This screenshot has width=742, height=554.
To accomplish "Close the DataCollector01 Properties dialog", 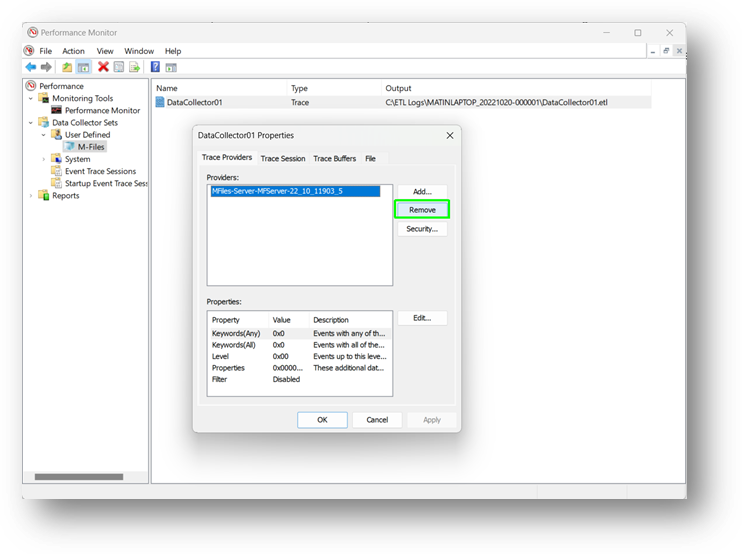I will click(x=450, y=135).
